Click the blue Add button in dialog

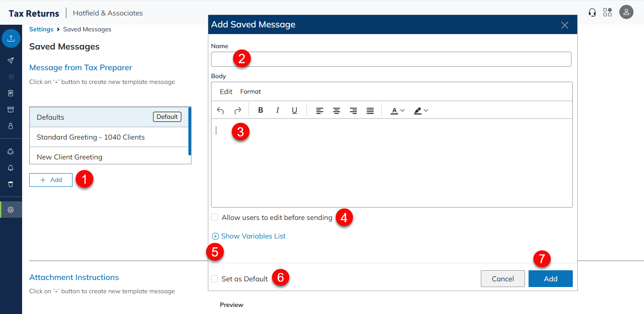pyautogui.click(x=550, y=279)
